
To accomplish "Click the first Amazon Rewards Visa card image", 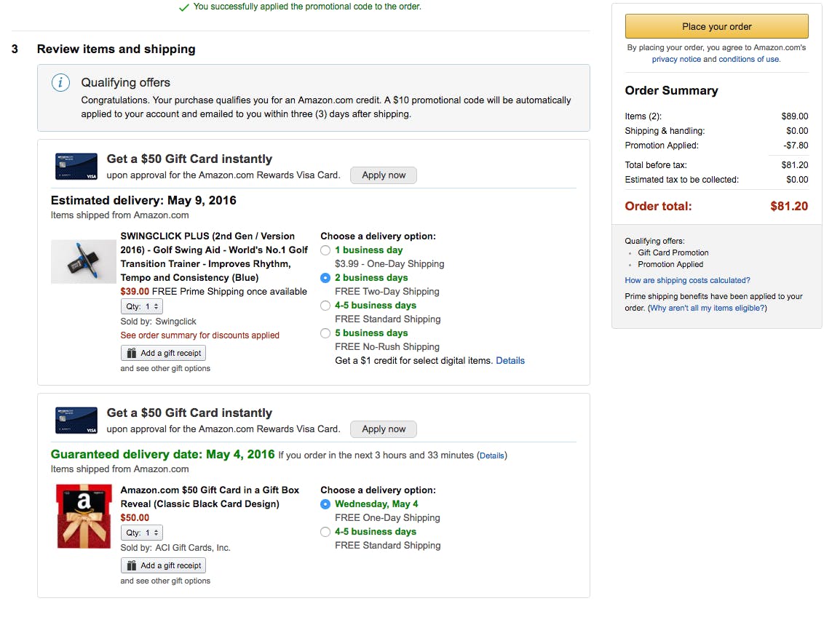I will pyautogui.click(x=76, y=167).
